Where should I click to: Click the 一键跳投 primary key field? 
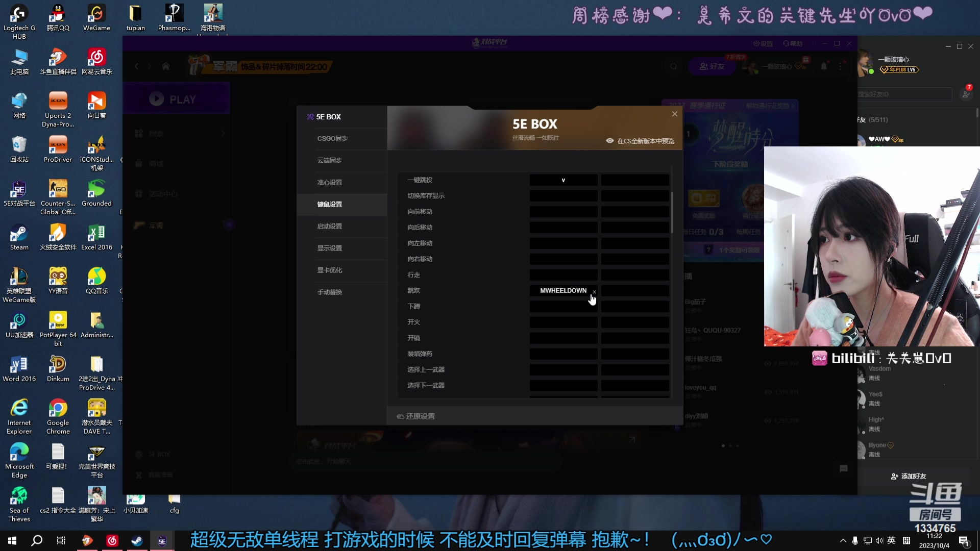(563, 180)
